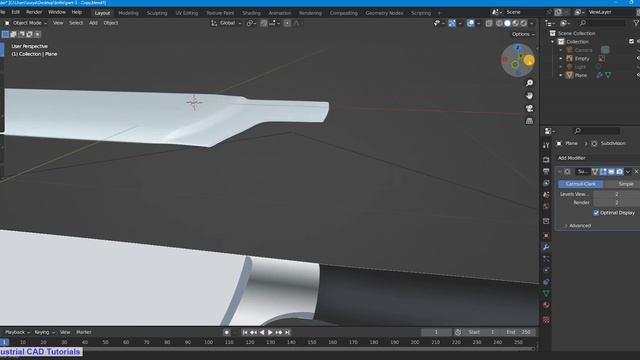Select Solid viewport shading mode
The height and width of the screenshot is (360, 640).
507,23
